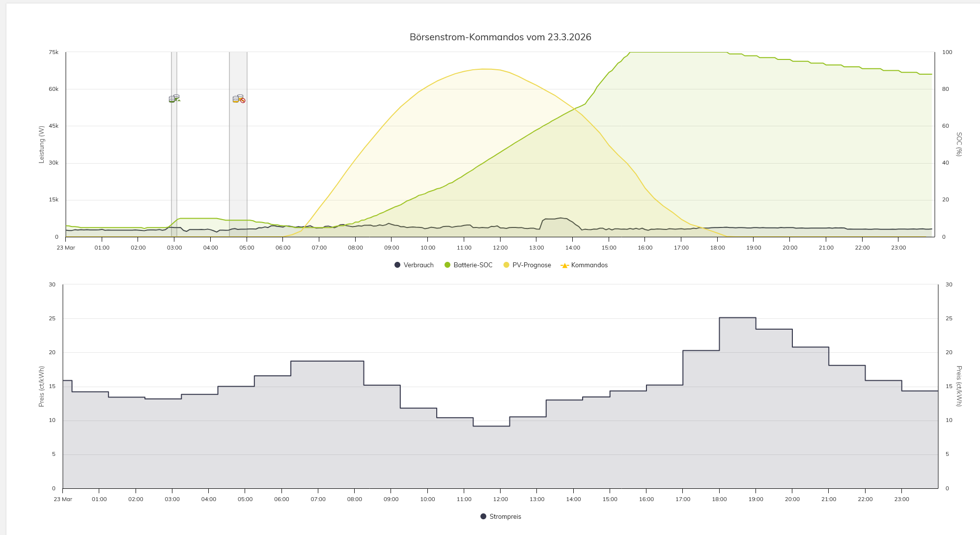
Task: Toggle PV-Prognose series via legend label
Action: coord(532,265)
